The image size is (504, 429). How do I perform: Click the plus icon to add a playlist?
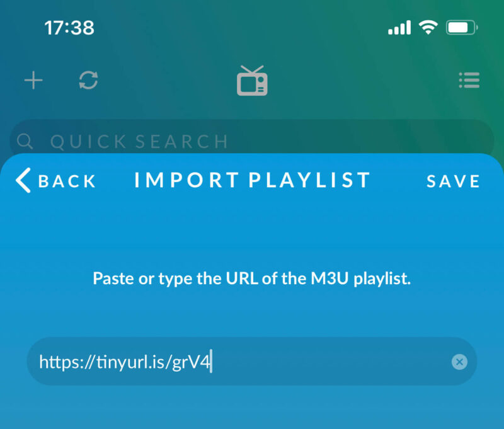(33, 80)
